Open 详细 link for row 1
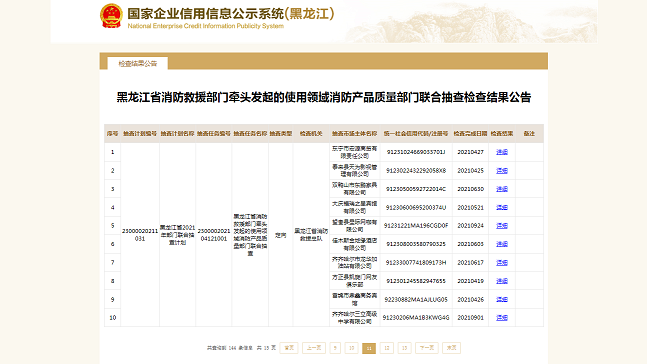 click(x=502, y=152)
